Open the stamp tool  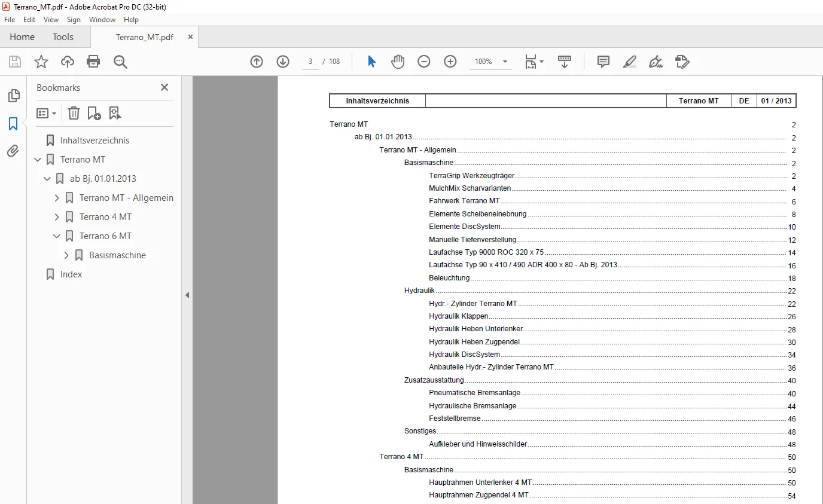(x=682, y=62)
